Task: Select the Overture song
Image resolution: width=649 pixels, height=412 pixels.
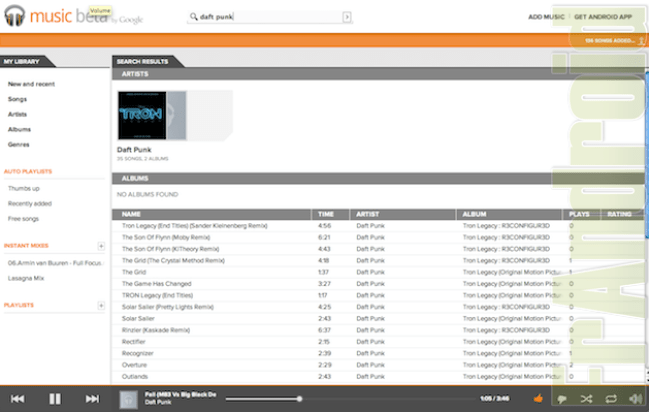Action: pyautogui.click(x=134, y=365)
